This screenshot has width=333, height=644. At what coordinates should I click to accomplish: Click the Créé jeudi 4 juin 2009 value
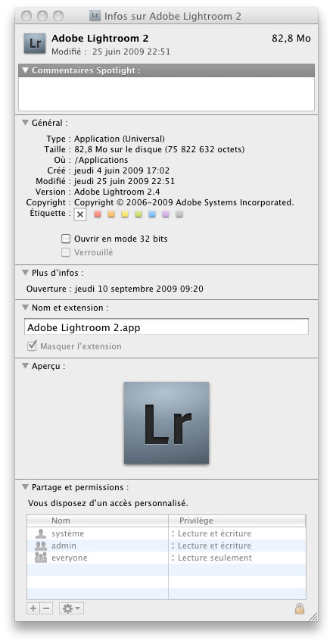121,170
